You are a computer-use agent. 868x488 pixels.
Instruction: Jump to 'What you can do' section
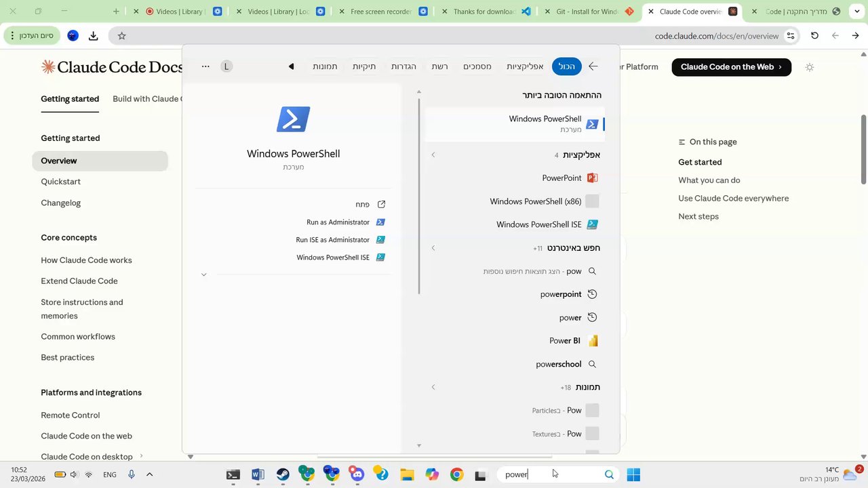pyautogui.click(x=709, y=180)
